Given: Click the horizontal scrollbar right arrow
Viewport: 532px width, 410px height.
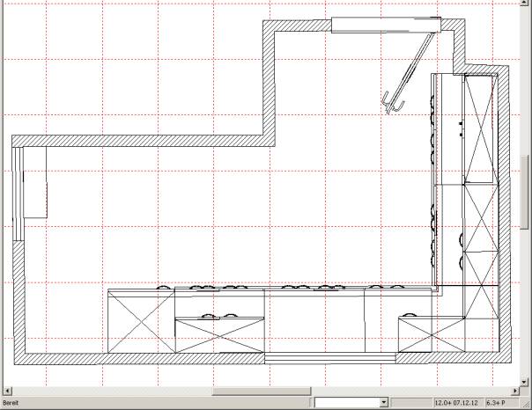Looking at the screenshot, I should tap(518, 389).
